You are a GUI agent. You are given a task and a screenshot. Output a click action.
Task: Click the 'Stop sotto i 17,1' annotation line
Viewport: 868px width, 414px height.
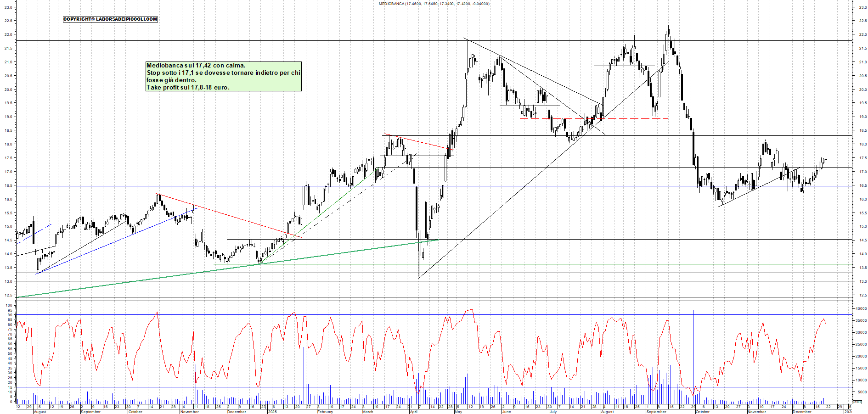(x=223, y=73)
